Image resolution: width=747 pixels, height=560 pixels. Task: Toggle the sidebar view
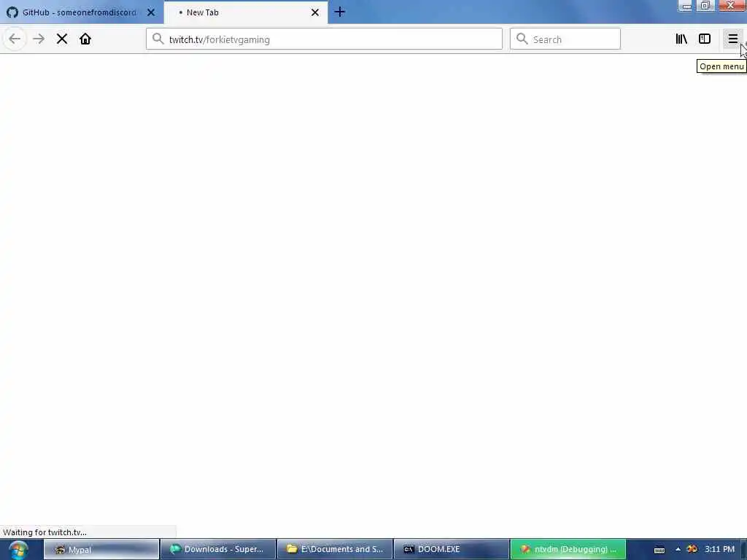point(705,39)
